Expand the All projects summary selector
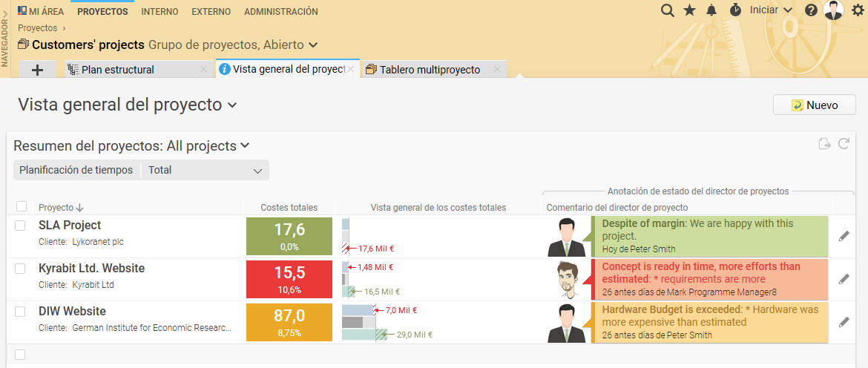This screenshot has width=868, height=368. pyautogui.click(x=245, y=146)
